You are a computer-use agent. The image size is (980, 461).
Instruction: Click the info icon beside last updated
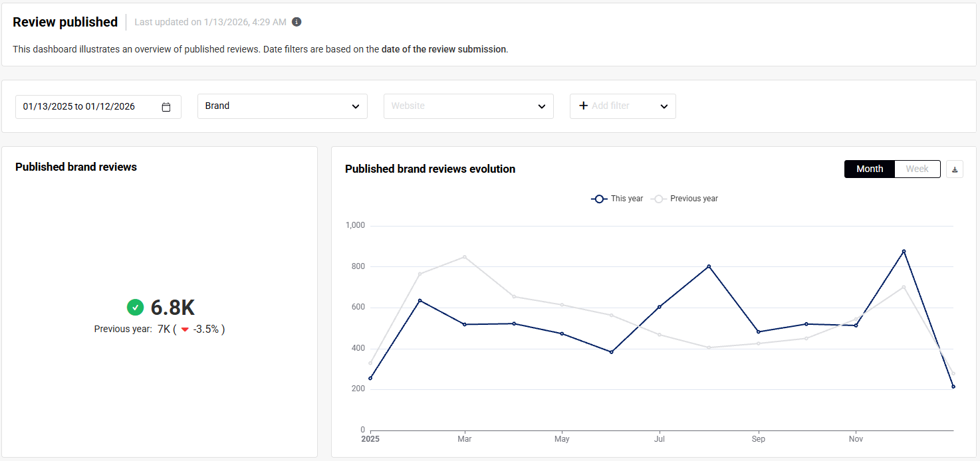click(297, 22)
